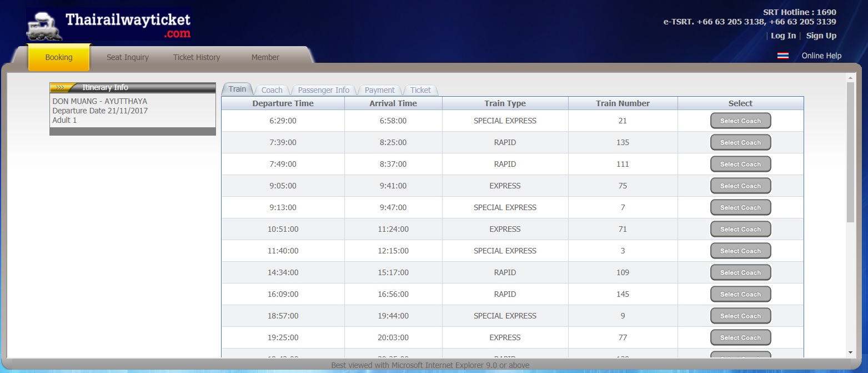This screenshot has width=868, height=373.
Task: Click SPECIAL EXPRESS type for train 21
Action: (x=505, y=121)
